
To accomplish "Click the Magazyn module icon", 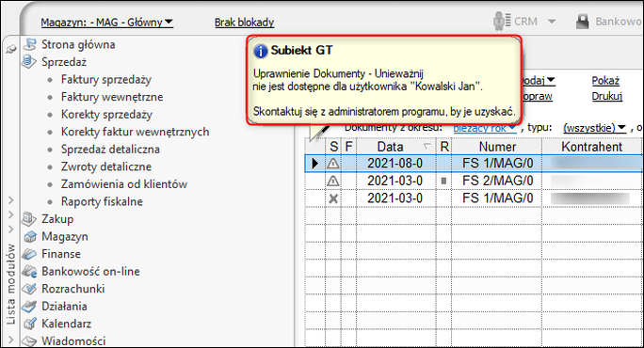I will (x=29, y=237).
